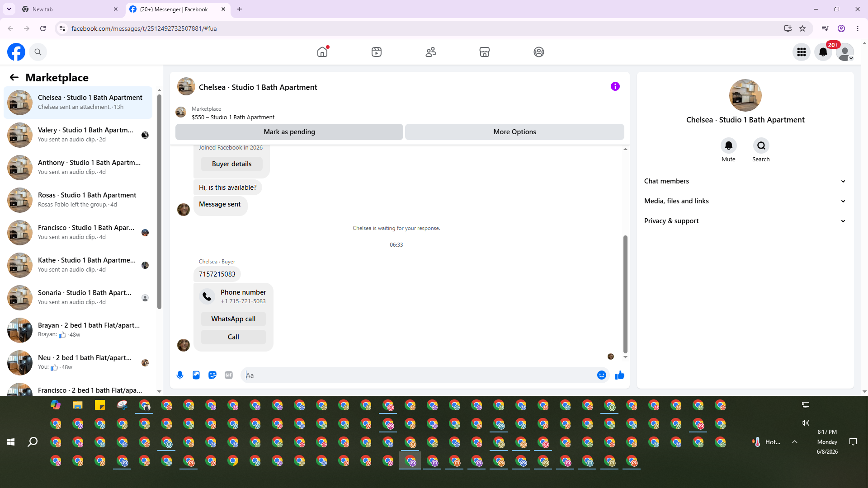The width and height of the screenshot is (868, 488).
Task: Select the Messenger | Facebook tab
Action: (x=178, y=9)
